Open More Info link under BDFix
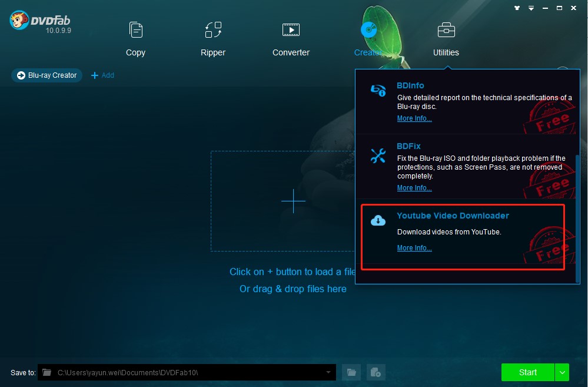The image size is (588, 387). click(414, 188)
